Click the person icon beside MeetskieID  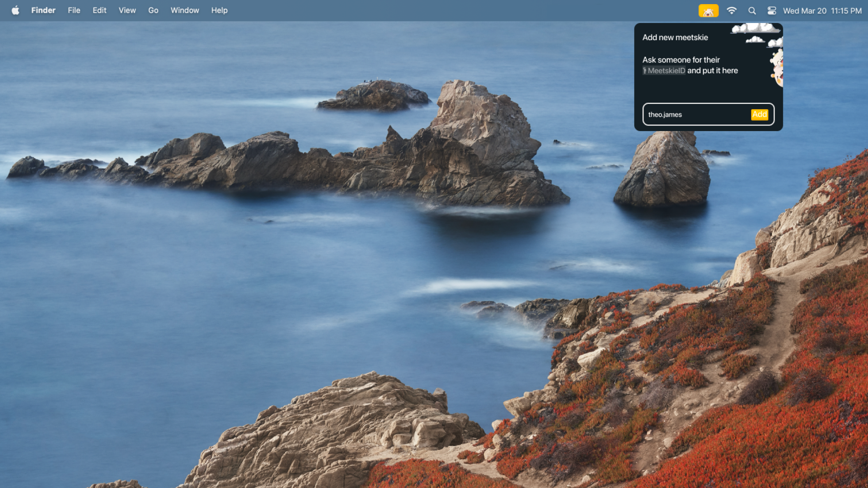click(645, 71)
